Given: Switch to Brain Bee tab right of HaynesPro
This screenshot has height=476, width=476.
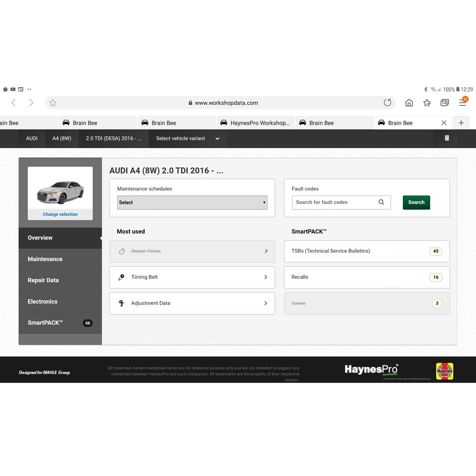Looking at the screenshot, I should click(x=334, y=122).
